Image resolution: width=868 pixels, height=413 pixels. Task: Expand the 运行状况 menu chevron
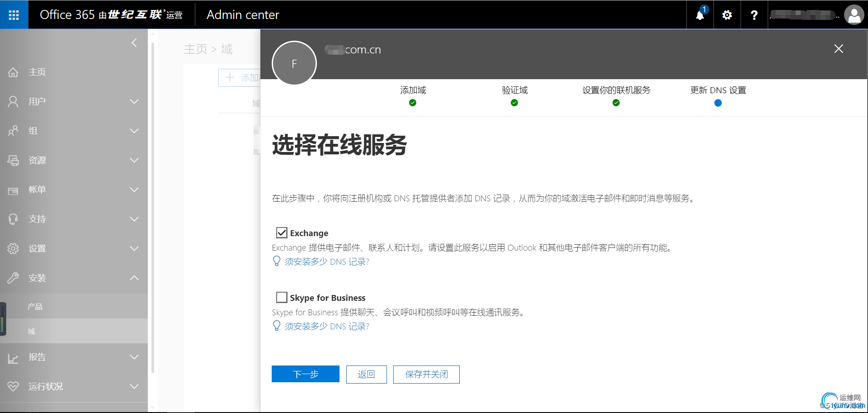click(134, 387)
